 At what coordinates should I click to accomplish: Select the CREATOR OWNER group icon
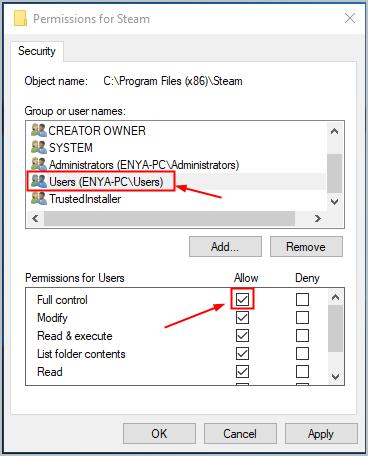click(x=39, y=130)
